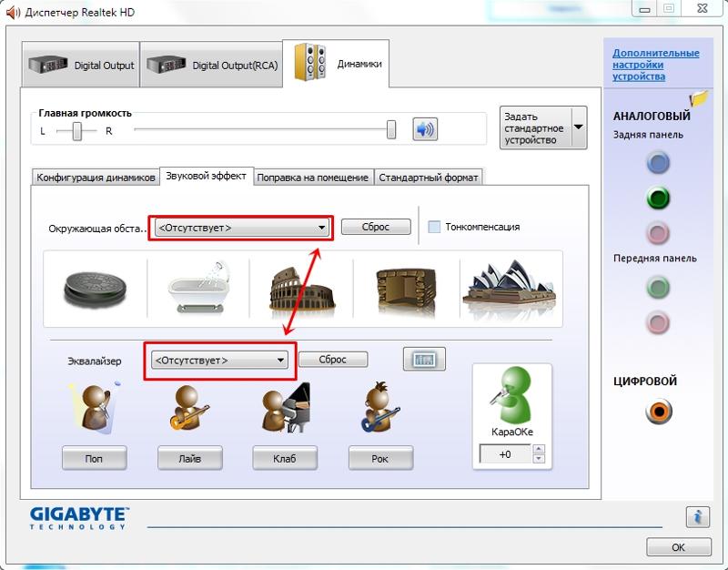728x570 pixels.
Task: Click the pink rear panel jack
Action: [x=658, y=233]
